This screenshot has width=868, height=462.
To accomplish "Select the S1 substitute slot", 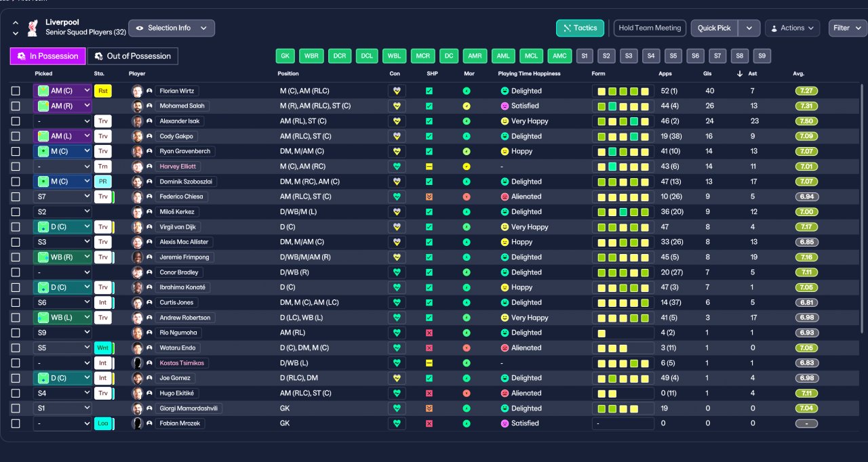I will tap(585, 56).
